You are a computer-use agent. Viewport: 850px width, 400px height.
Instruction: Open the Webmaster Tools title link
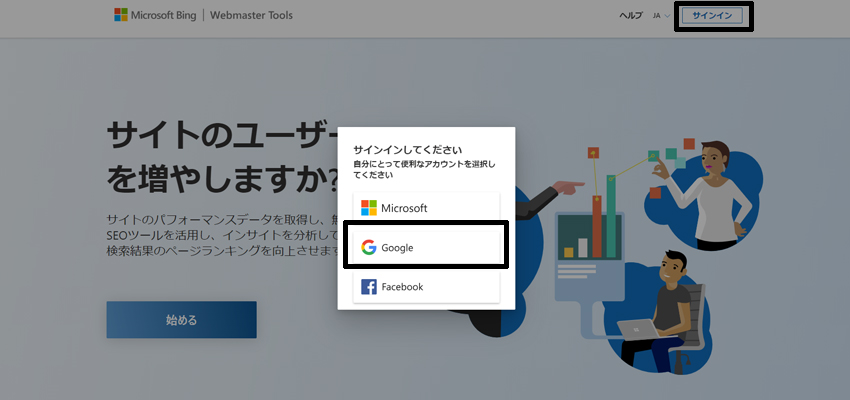(251, 15)
